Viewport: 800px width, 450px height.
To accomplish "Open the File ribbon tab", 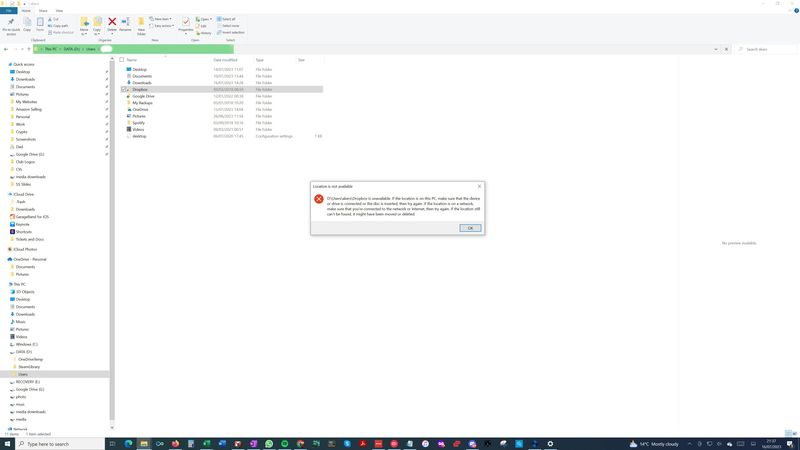I will point(9,10).
